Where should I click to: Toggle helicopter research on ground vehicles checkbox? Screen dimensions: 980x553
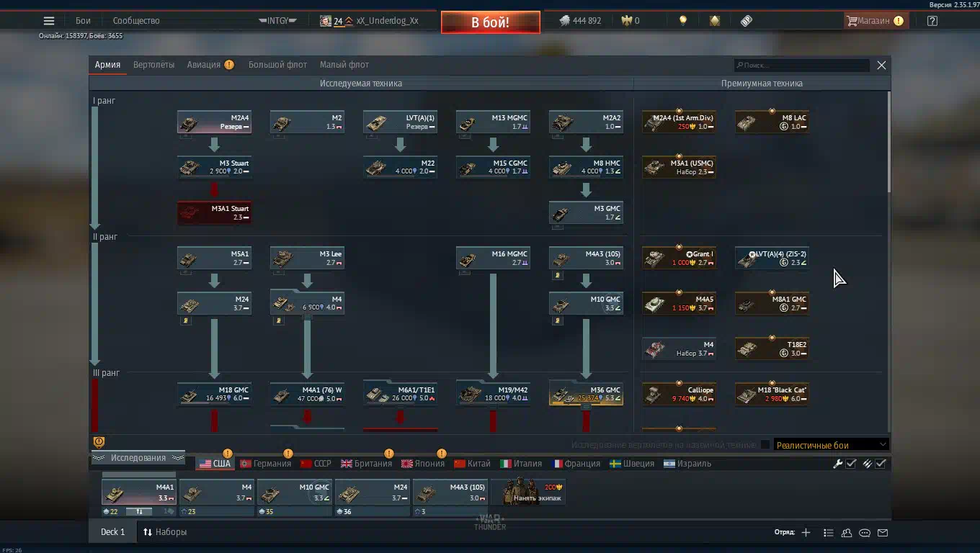[765, 445]
